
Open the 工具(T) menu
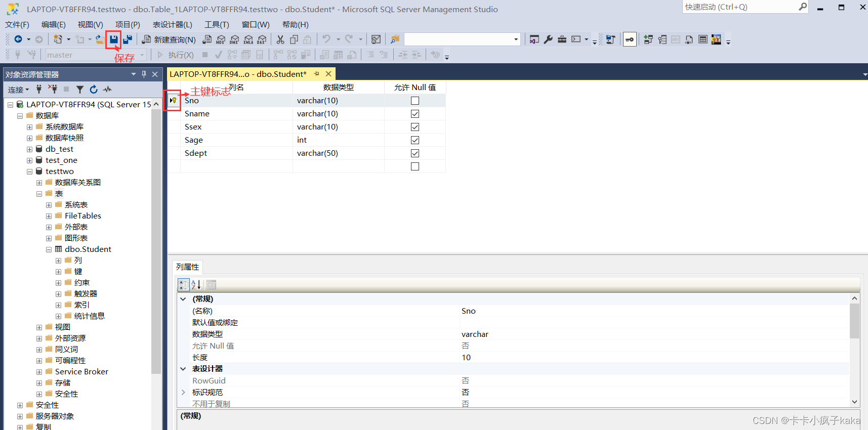tap(217, 25)
